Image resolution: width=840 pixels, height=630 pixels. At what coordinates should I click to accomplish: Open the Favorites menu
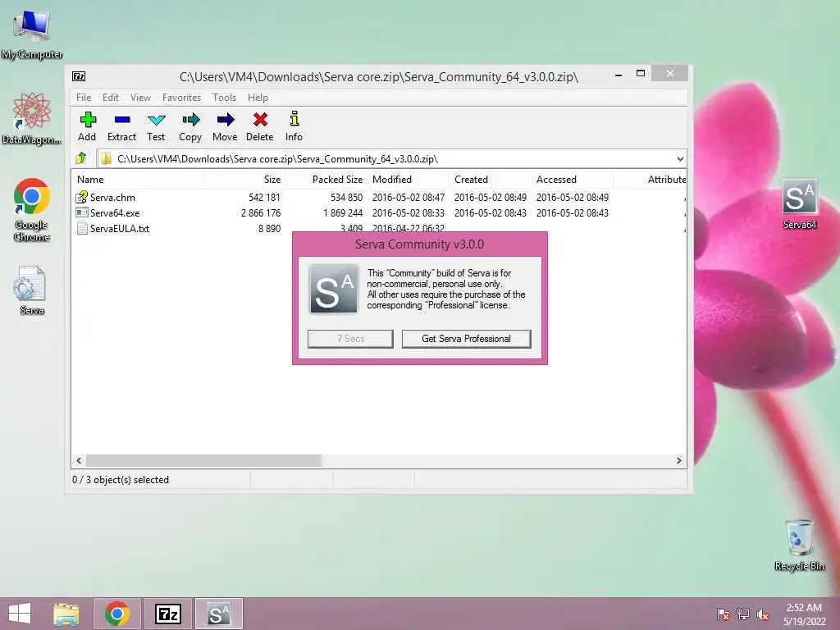181,98
